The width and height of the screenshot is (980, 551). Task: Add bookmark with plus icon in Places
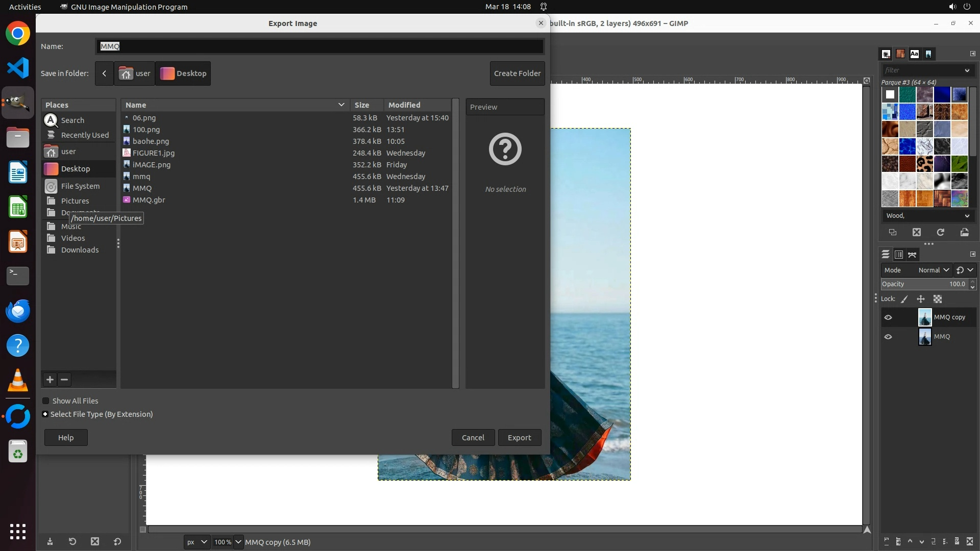coord(50,380)
